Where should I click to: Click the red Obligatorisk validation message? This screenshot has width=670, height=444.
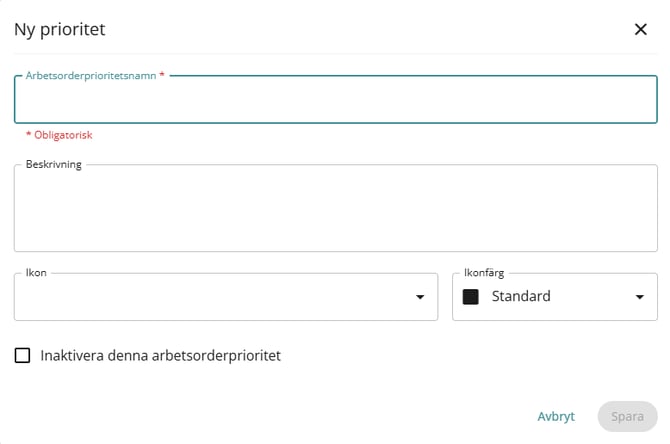[x=59, y=135]
